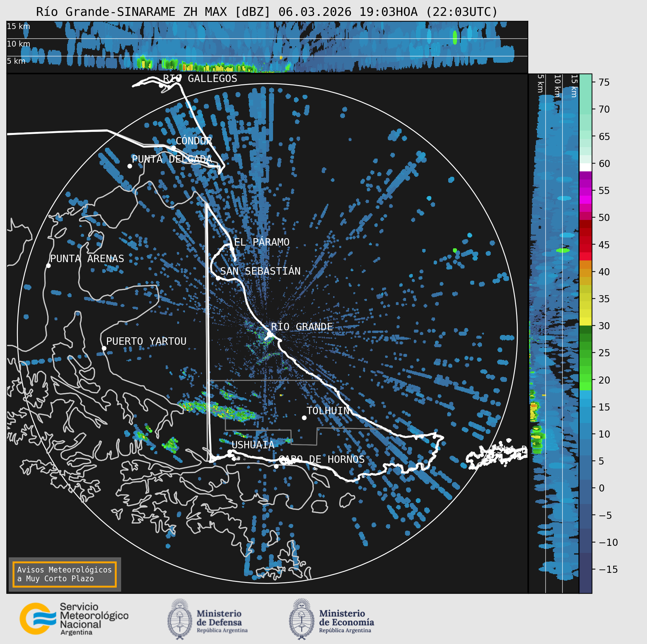This screenshot has width=647, height=644.
Task: Click the PUNTA ARENAS label
Action: tap(87, 259)
